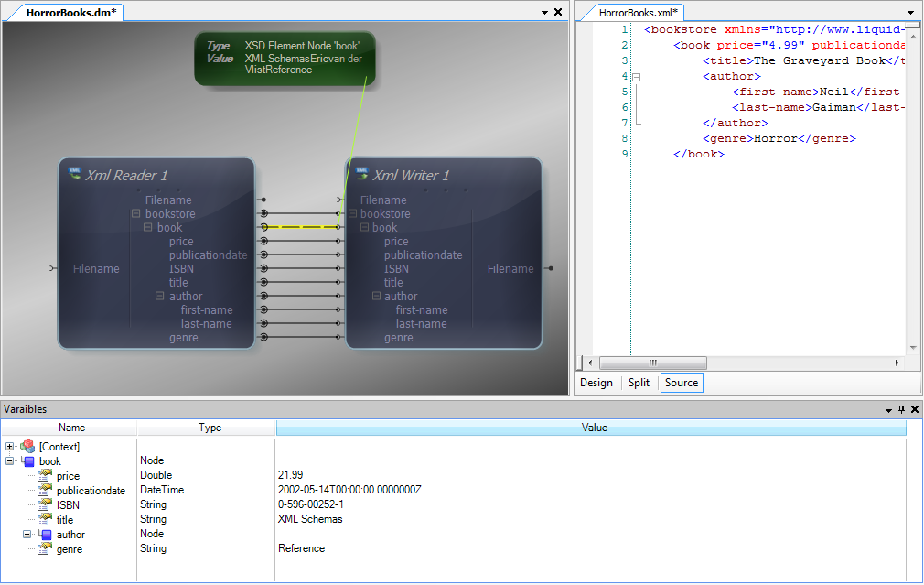The height and width of the screenshot is (585, 924).
Task: Click the Xml Reader 1 component icon
Action: (74, 173)
